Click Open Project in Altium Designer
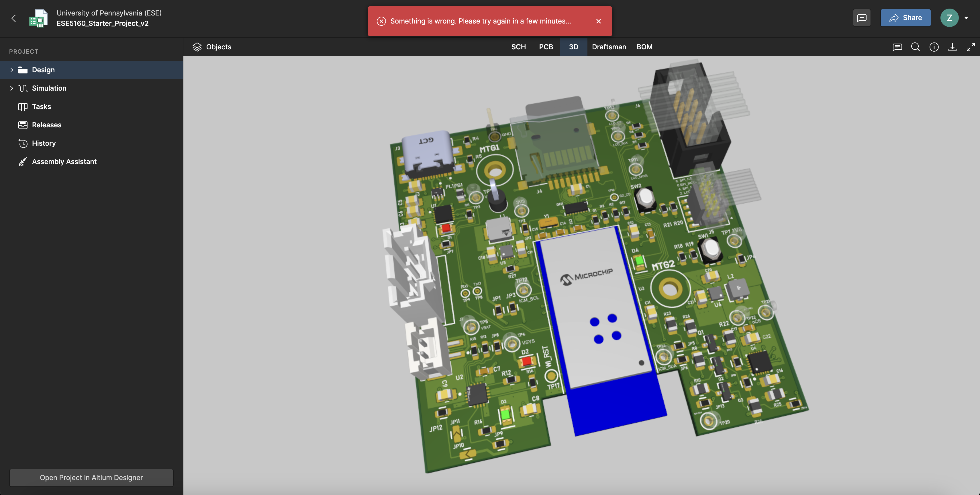This screenshot has height=495, width=980. (x=91, y=478)
